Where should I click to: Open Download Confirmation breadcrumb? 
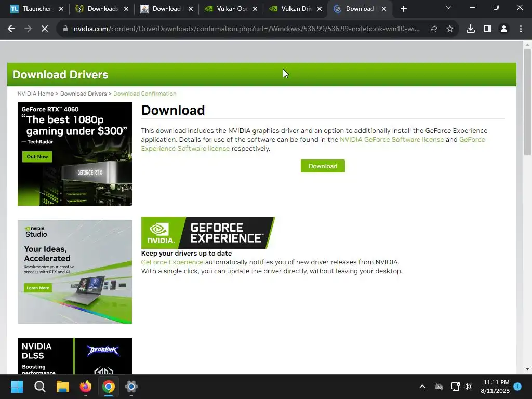(x=145, y=94)
